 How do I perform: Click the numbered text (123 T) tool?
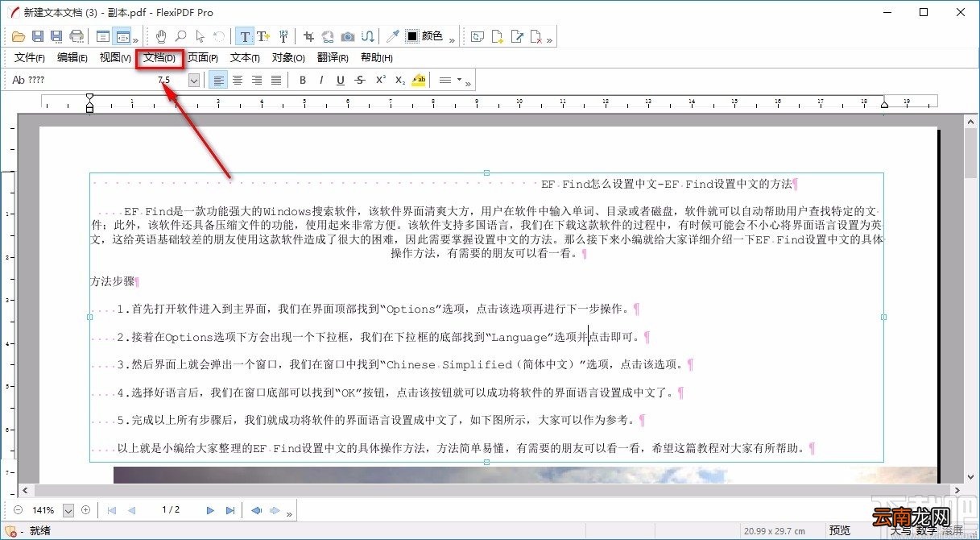[x=283, y=36]
